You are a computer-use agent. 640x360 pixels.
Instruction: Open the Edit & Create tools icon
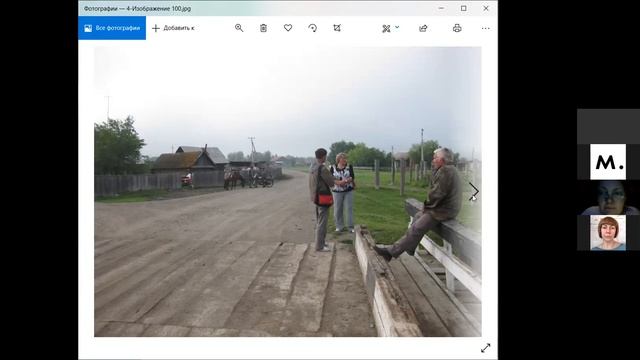coord(386,29)
